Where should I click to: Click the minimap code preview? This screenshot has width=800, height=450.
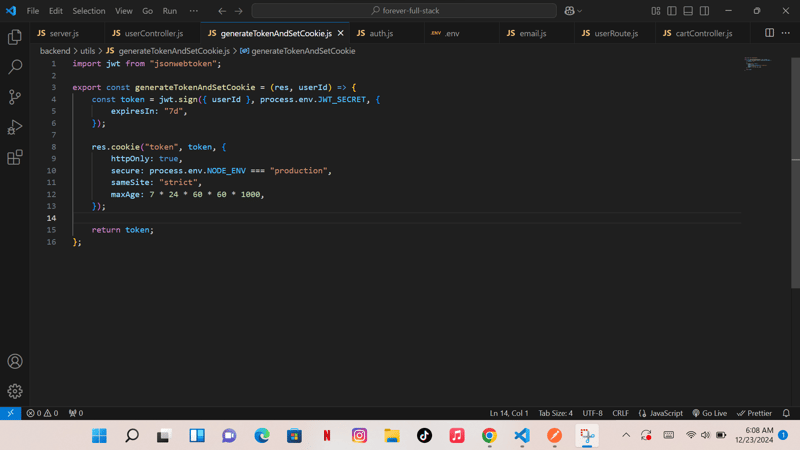pyautogui.click(x=757, y=65)
